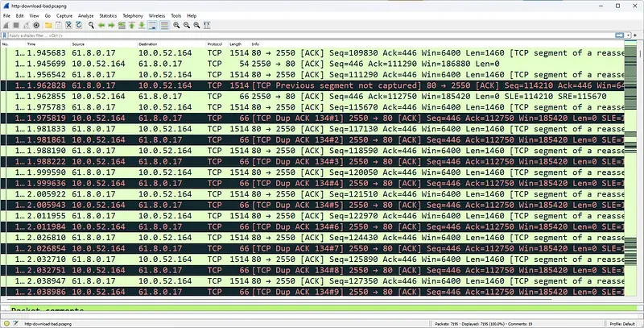Go to specified packet icon

(x=122, y=26)
